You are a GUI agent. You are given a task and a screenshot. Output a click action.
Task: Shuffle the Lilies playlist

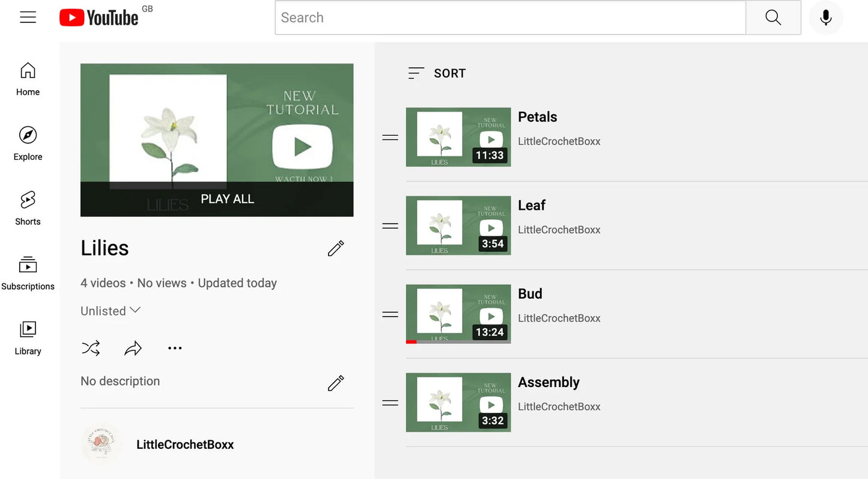click(91, 348)
